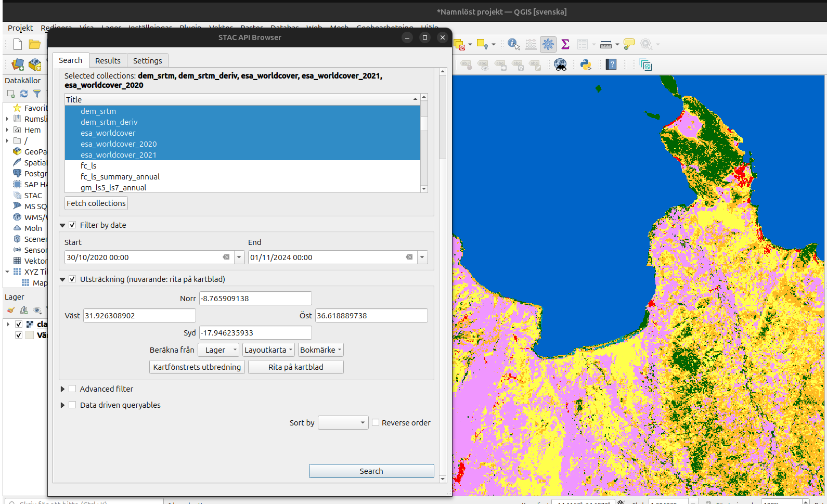Open the Lager dropdown under Beräkna från
This screenshot has width=827, height=504.
(x=218, y=350)
